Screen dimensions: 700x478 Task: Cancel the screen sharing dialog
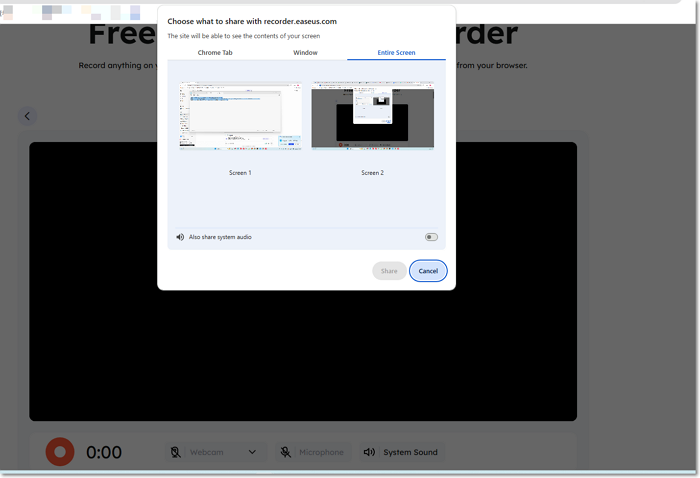[428, 271]
